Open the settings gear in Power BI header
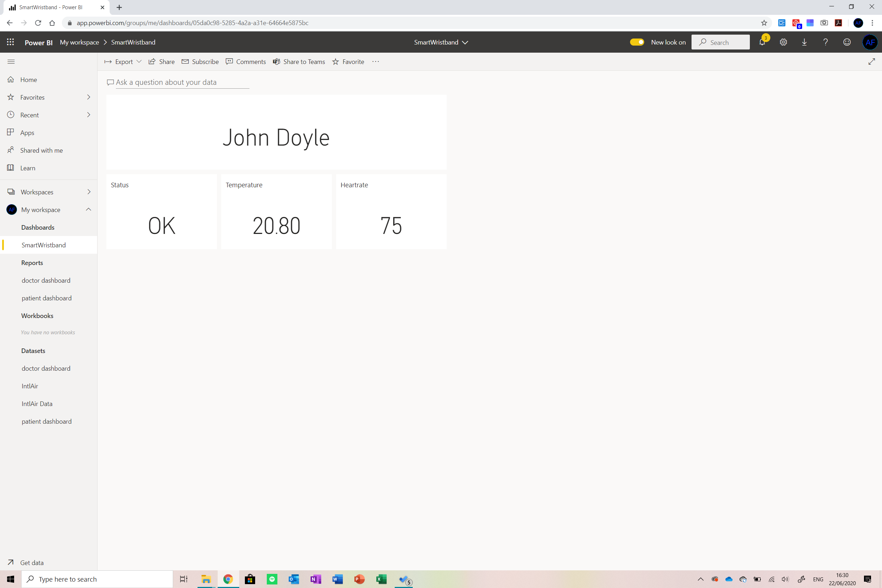 click(x=783, y=42)
